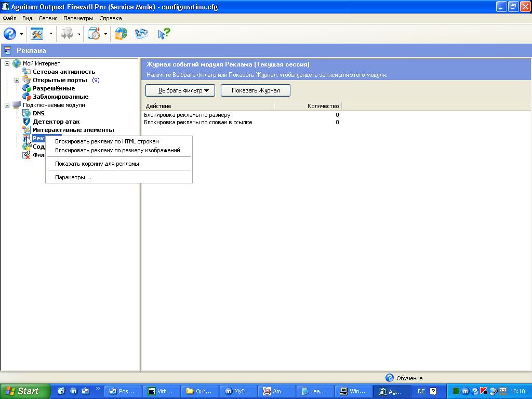Image resolution: width=532 pixels, height=399 pixels.
Task: Click the Подключаемые модули monitor icon
Action: 17,105
